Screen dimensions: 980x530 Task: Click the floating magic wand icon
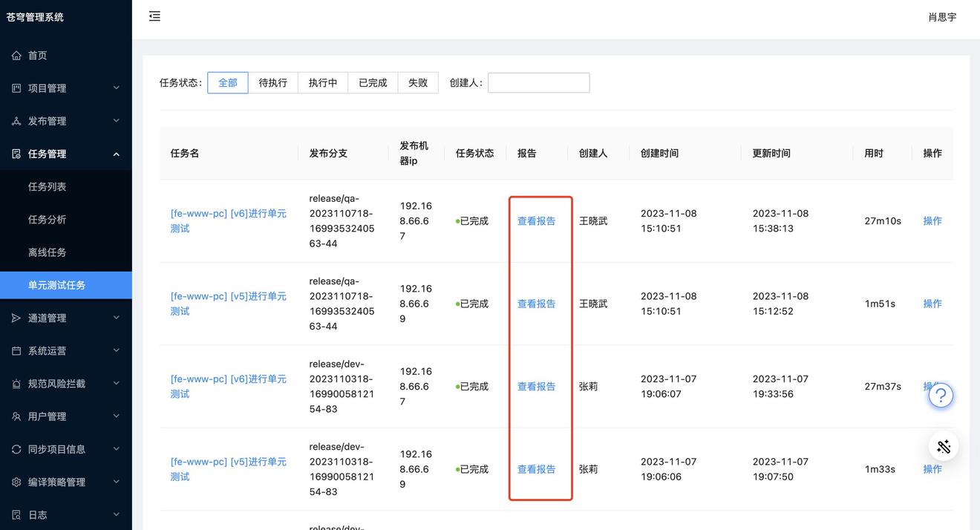pyautogui.click(x=944, y=446)
